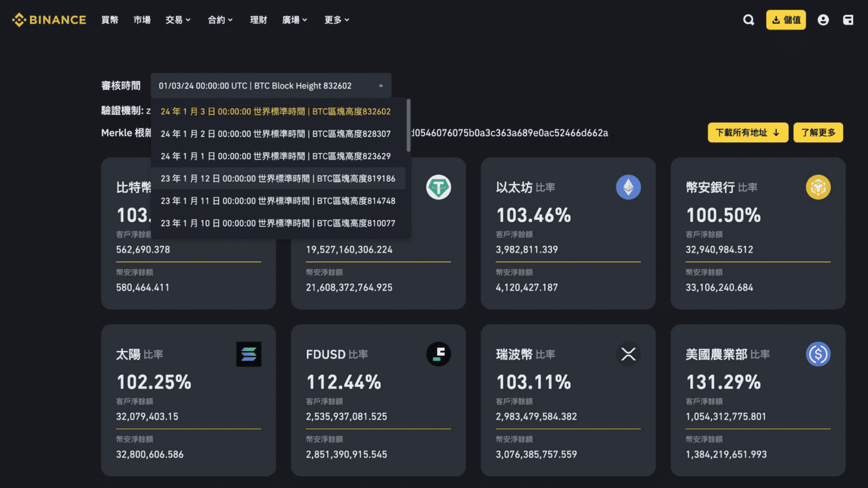Click customer balance 1,054,312,775.801
Image resolution: width=868 pixels, height=488 pixels.
(726, 416)
